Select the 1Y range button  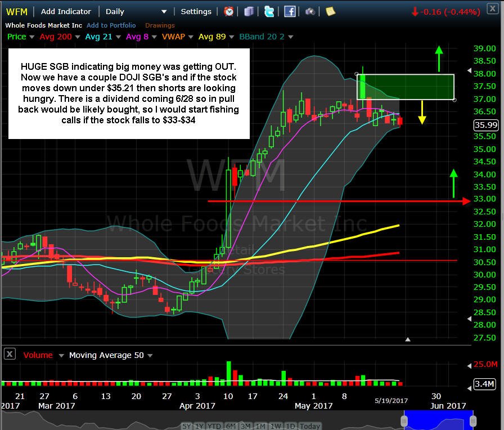[199, 426]
